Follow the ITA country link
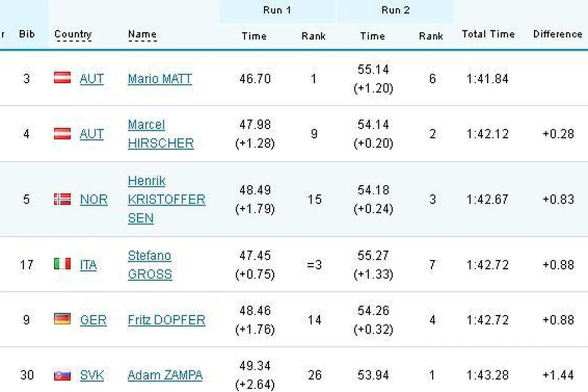 (x=88, y=265)
